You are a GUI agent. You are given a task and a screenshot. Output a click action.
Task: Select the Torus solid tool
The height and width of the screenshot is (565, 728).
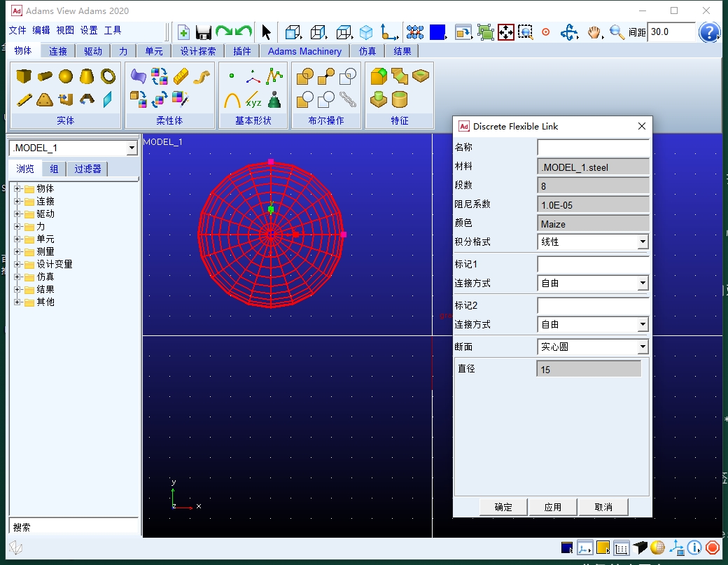click(108, 76)
